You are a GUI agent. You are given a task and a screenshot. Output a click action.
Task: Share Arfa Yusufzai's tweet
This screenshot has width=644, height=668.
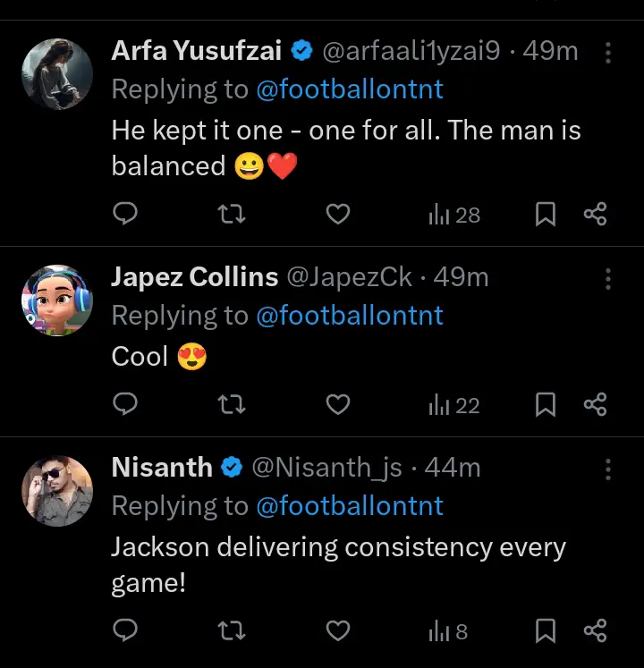coord(596,215)
